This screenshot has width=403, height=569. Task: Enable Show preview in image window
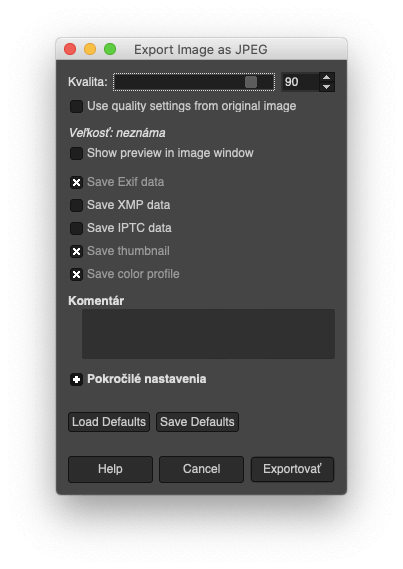pos(76,153)
